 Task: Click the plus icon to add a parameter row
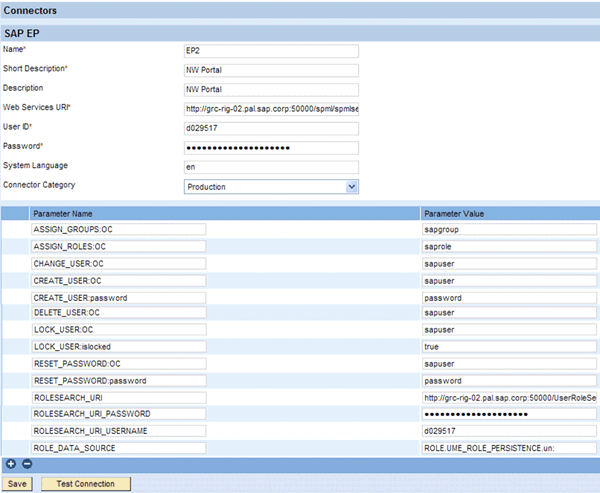click(x=11, y=464)
